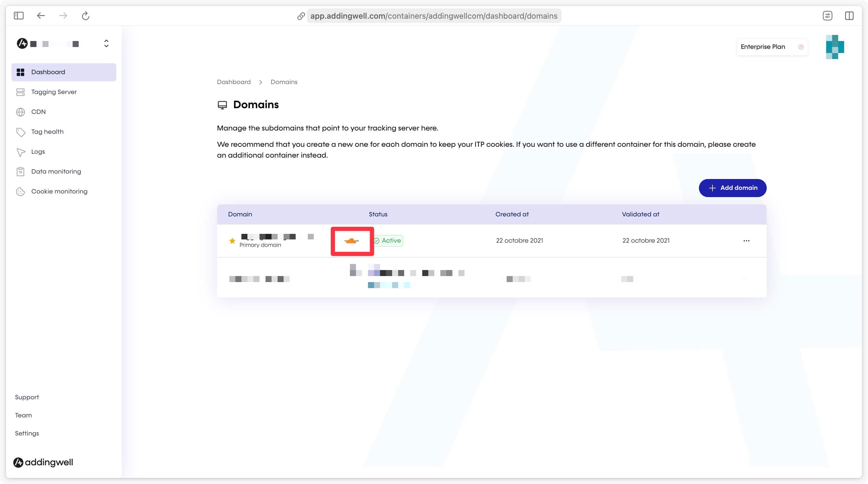Click the orange Cloudflare proxy status icon

coord(353,241)
